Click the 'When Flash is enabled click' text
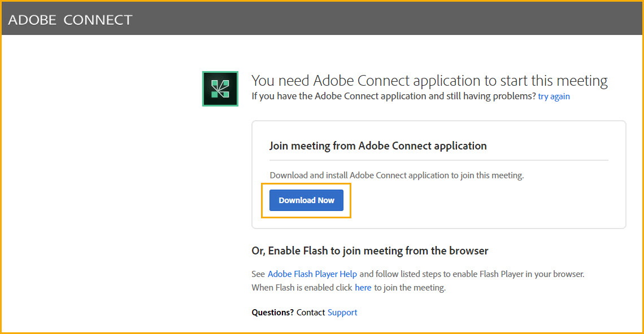This screenshot has height=334, width=644. point(302,288)
